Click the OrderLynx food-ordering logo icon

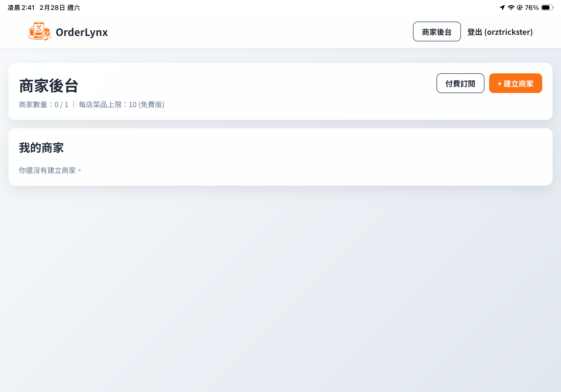[x=39, y=31]
